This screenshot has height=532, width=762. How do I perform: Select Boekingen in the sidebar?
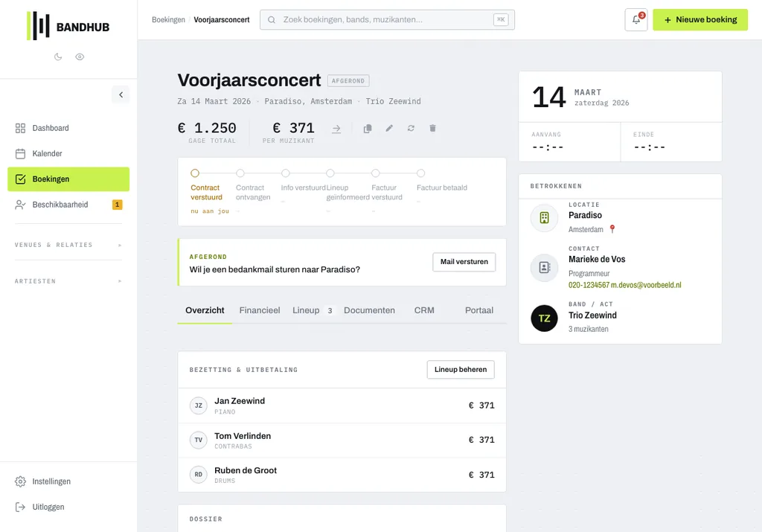(68, 179)
